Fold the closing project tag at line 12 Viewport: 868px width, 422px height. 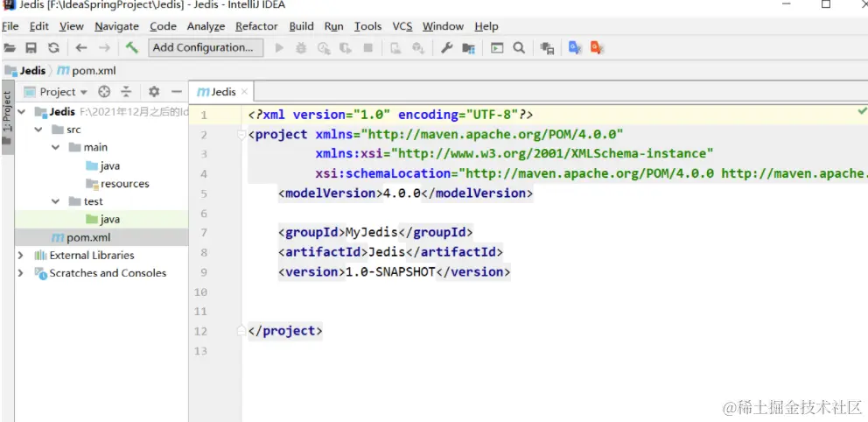tap(241, 331)
